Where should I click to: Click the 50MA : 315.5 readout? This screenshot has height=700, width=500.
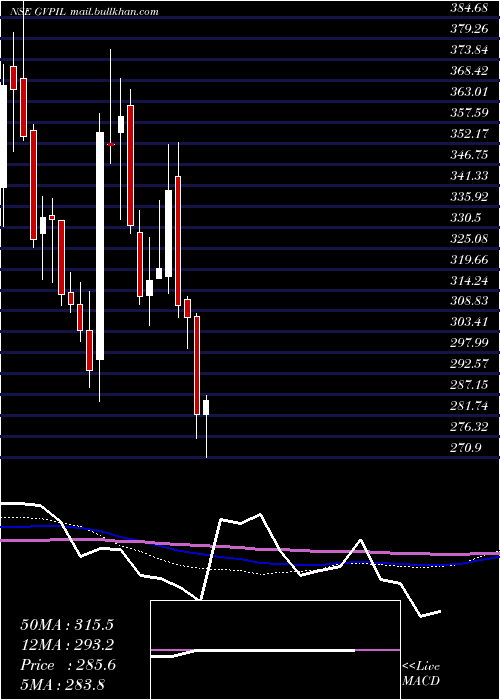pyautogui.click(x=67, y=625)
